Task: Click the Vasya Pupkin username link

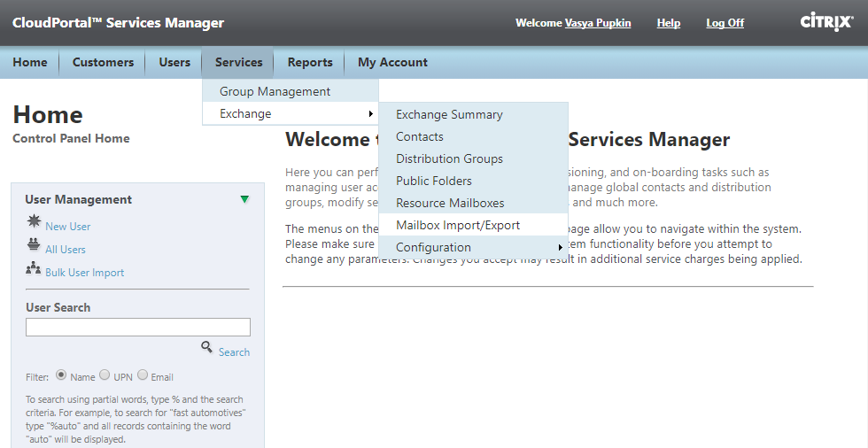Action: coord(598,23)
